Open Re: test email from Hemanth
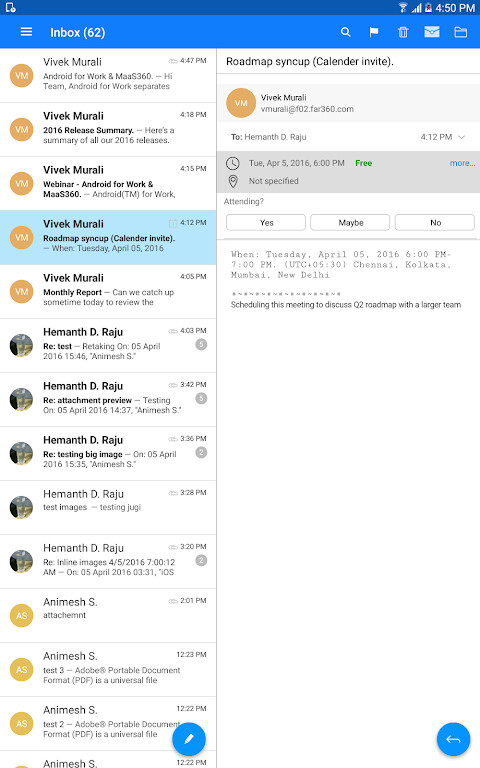The image size is (480, 768). 108,346
